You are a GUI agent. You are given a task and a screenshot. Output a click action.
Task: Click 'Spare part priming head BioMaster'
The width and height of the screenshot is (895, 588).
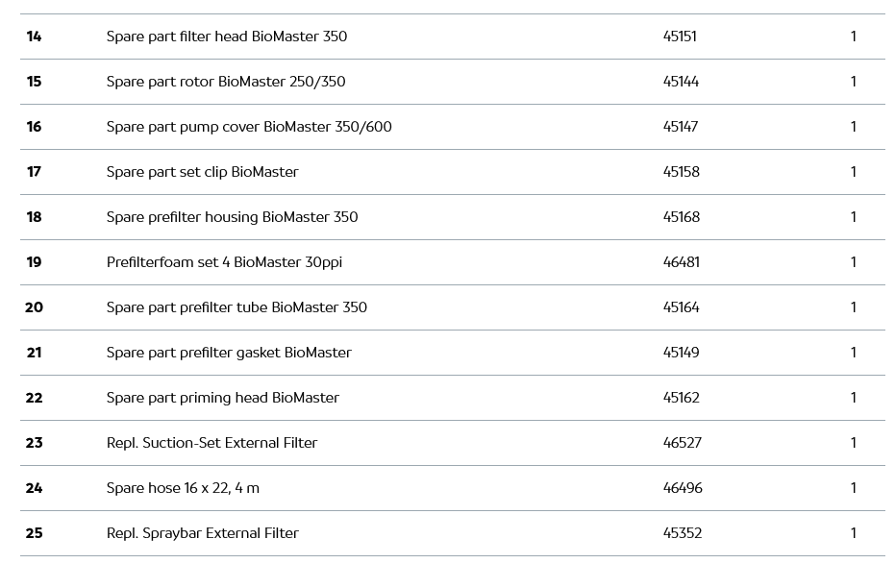tap(222, 398)
